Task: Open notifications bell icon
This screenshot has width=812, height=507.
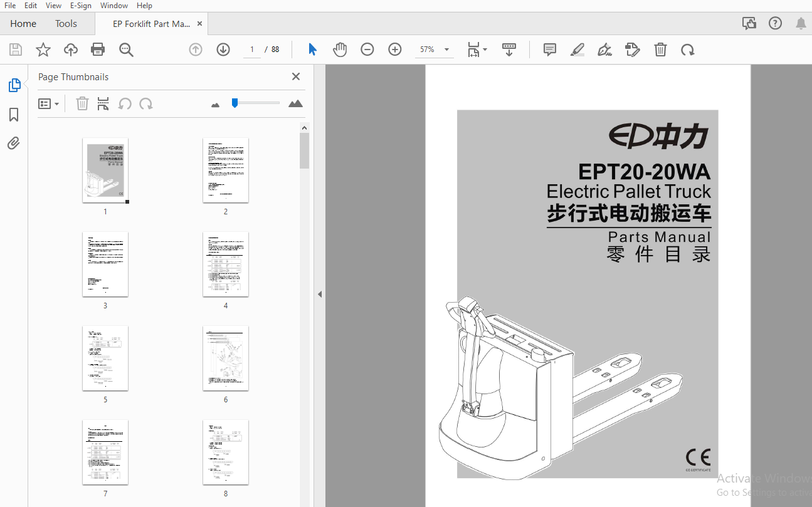Action: tap(801, 24)
